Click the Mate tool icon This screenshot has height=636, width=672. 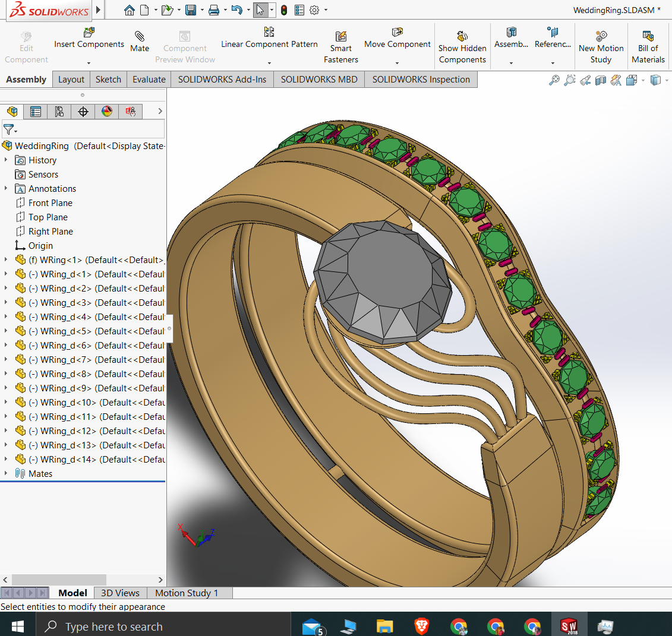140,37
